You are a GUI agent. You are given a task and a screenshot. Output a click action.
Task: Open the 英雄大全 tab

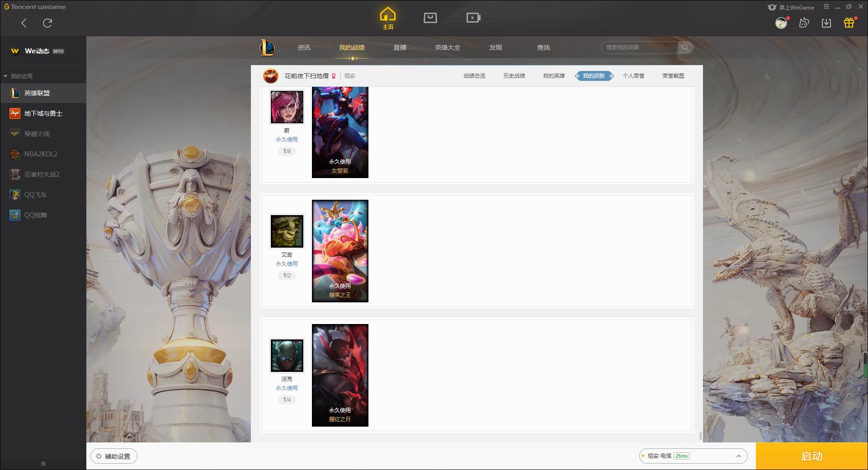click(448, 47)
